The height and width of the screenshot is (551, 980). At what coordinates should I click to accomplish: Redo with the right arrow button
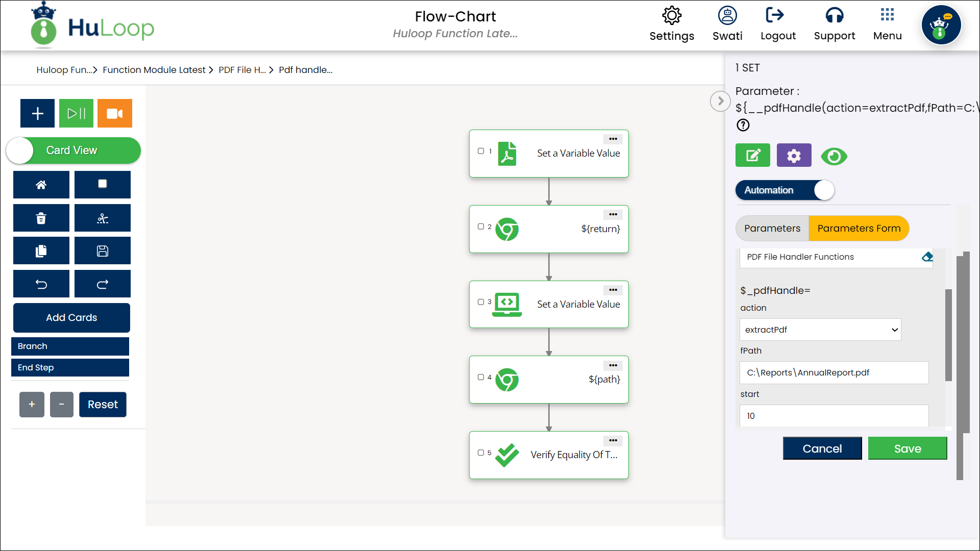click(x=103, y=284)
